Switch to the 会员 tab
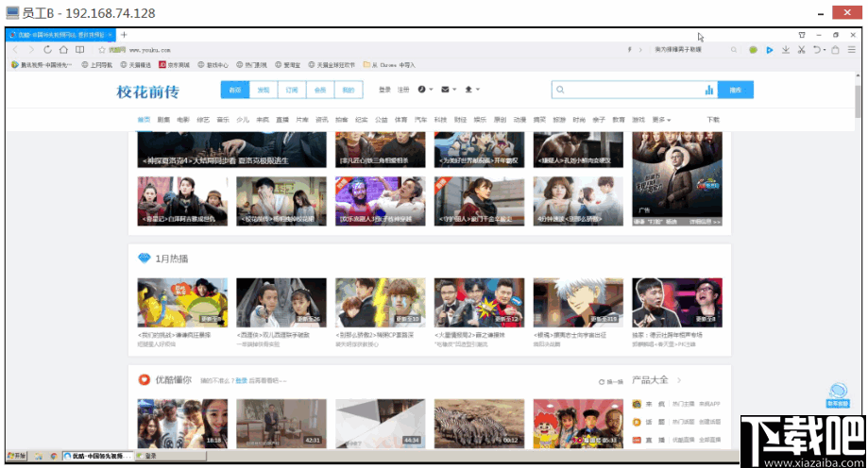The width and height of the screenshot is (868, 468). tap(320, 90)
